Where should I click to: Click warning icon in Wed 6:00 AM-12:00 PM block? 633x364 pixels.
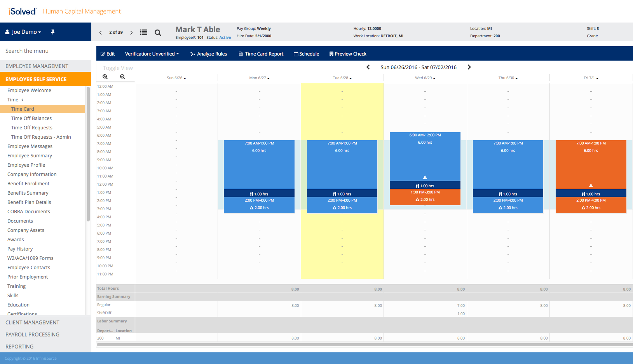pos(425,177)
